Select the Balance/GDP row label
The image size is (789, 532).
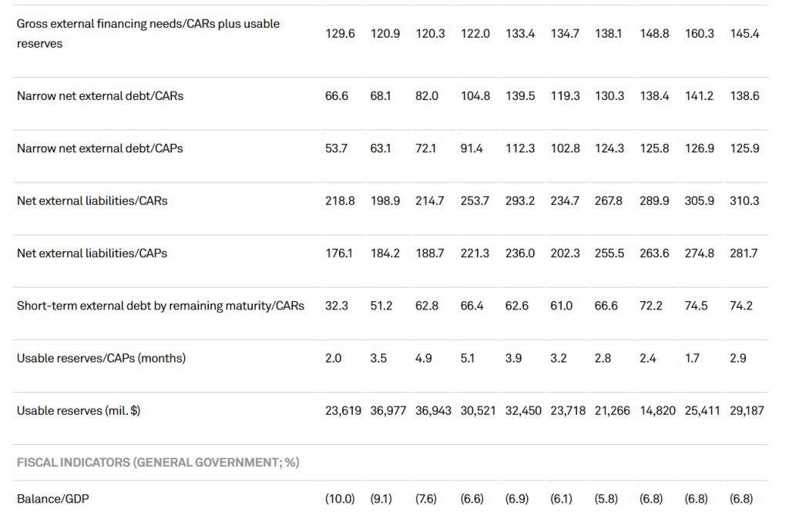(x=53, y=499)
